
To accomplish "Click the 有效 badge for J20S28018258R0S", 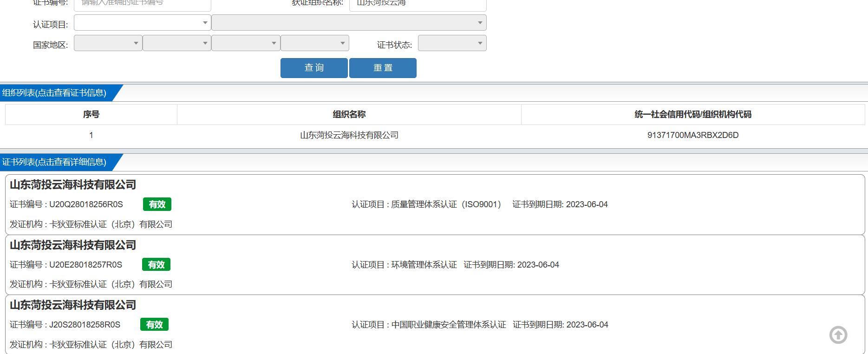I will 154,325.
